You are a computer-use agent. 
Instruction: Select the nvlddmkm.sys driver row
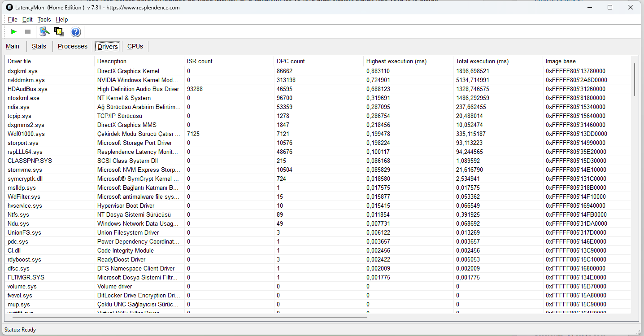[318, 80]
